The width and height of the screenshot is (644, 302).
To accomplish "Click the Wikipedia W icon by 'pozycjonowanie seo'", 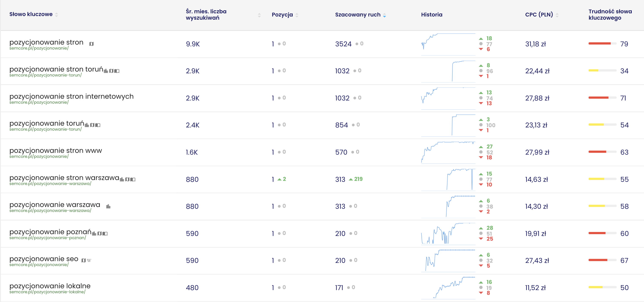I will 89,261.
